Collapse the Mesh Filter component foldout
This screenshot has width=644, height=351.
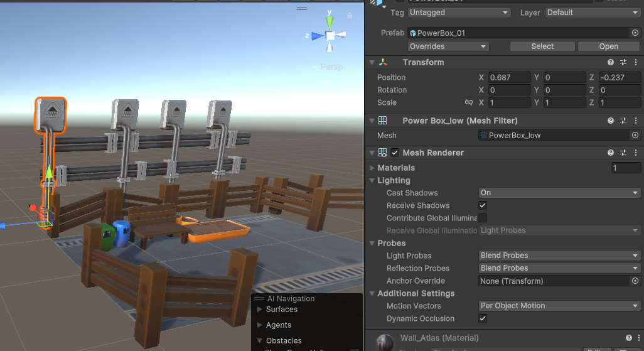pos(372,121)
